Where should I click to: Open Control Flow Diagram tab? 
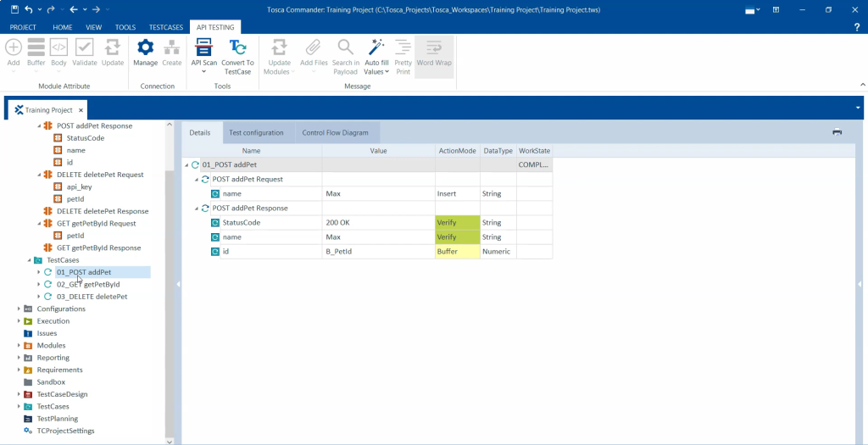click(x=335, y=133)
